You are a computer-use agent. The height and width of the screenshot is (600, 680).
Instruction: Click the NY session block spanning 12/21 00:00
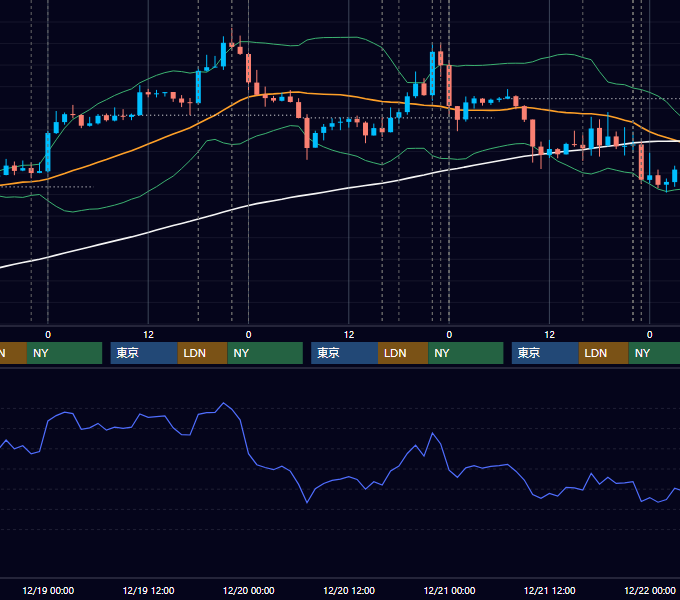tap(466, 353)
